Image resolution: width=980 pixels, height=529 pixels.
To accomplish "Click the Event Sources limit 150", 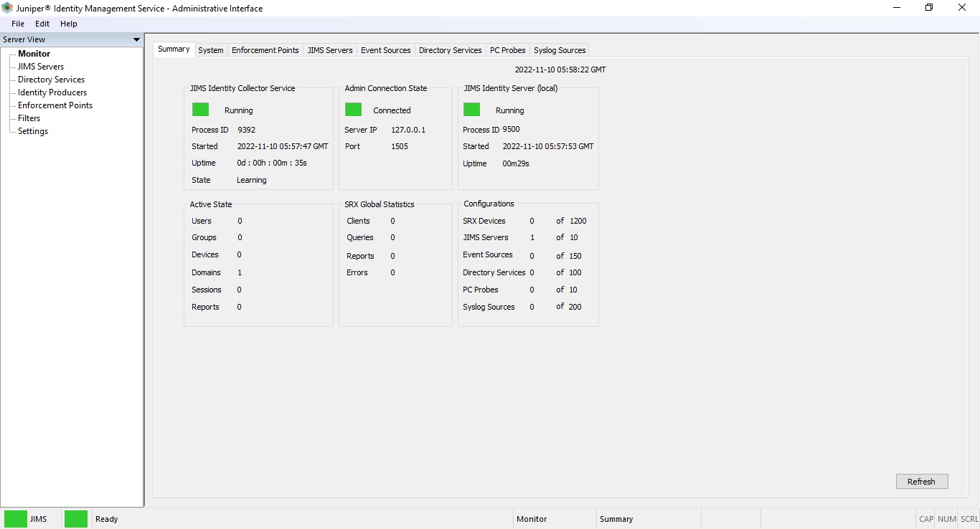I will 575,256.
